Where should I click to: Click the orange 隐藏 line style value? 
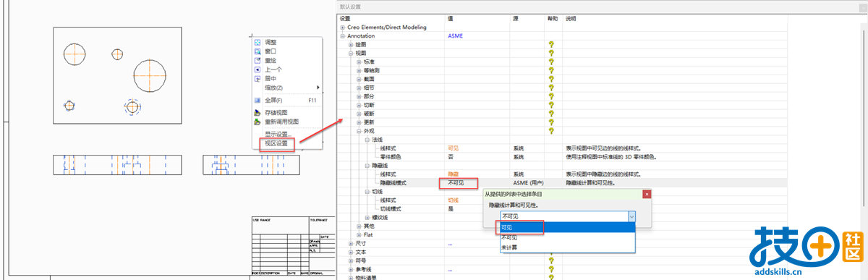coord(454,174)
